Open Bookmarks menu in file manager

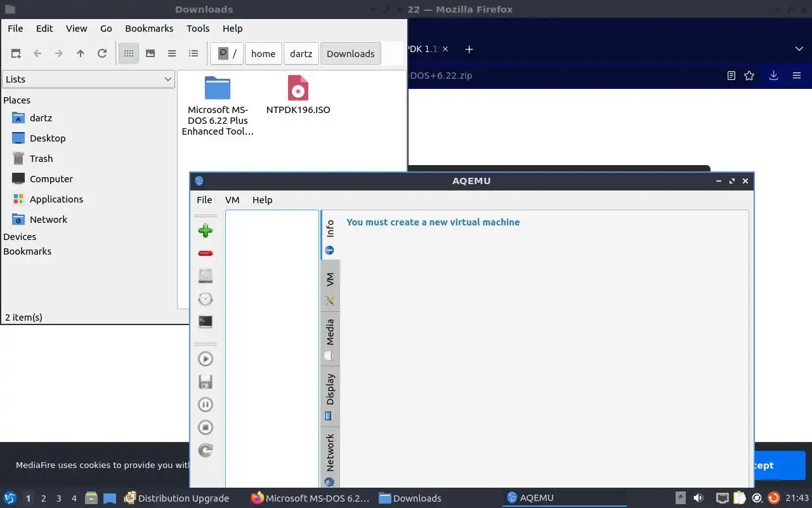(x=149, y=28)
